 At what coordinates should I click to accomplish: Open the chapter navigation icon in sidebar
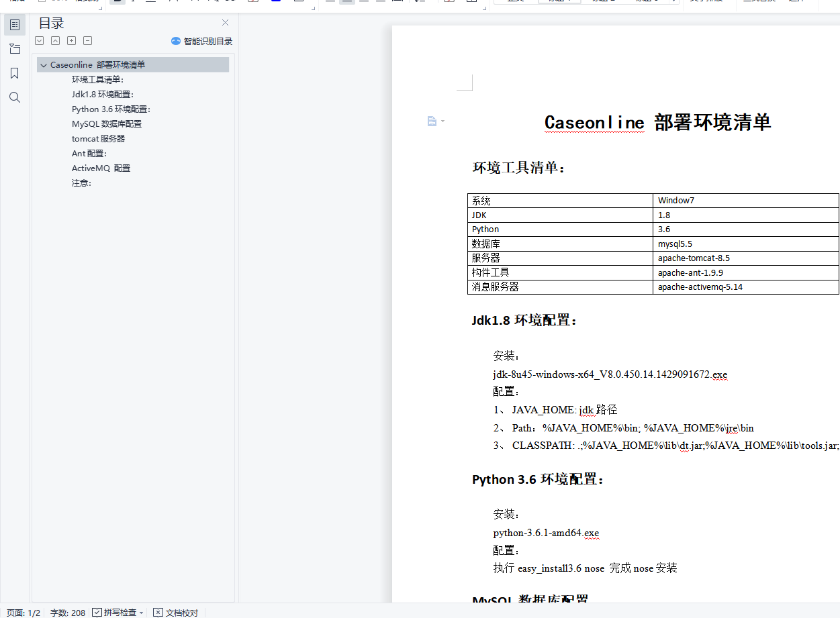15,49
